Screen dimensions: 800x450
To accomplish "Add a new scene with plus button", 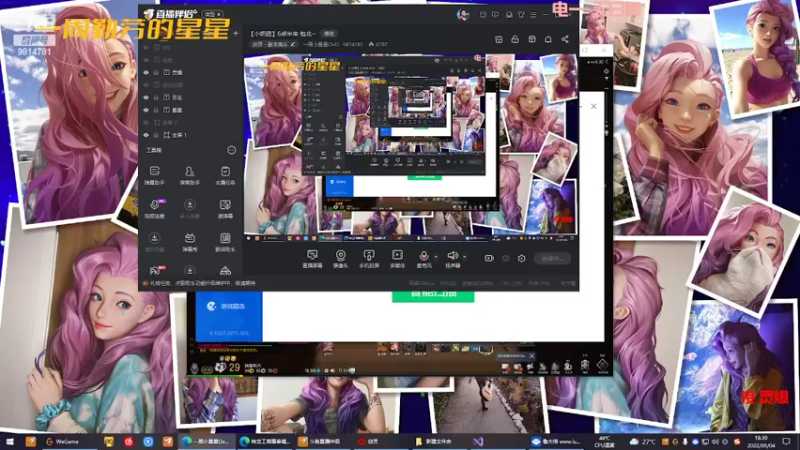I will (235, 34).
